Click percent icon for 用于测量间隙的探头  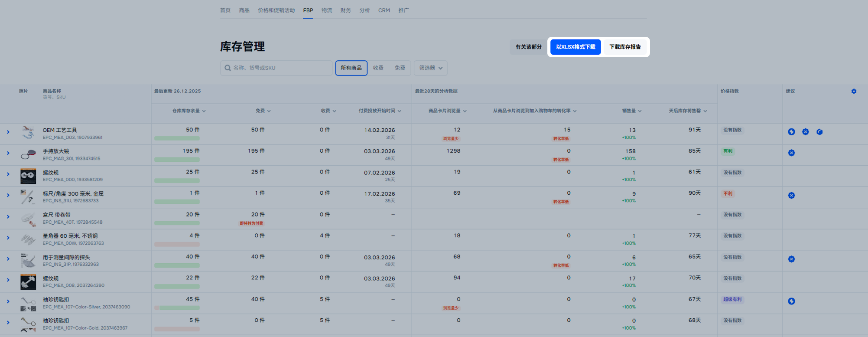tap(791, 259)
